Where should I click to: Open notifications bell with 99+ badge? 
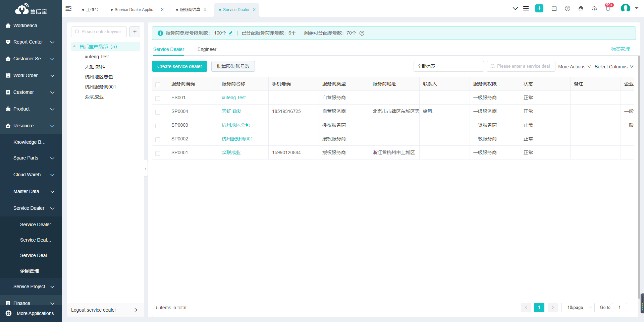608,8
